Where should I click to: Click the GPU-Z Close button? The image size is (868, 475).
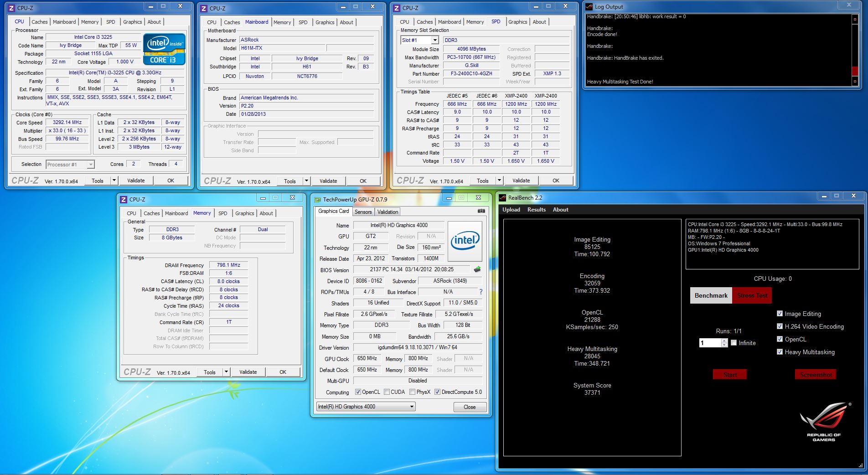coord(470,407)
